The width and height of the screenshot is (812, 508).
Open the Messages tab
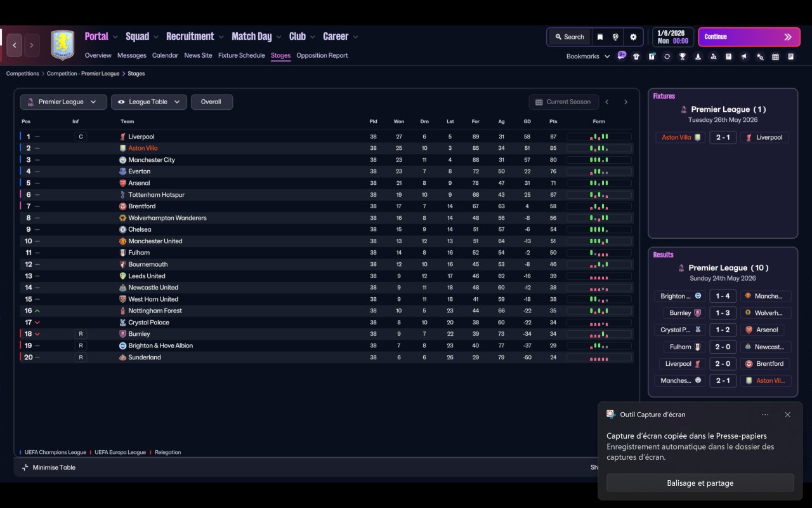pyautogui.click(x=132, y=55)
